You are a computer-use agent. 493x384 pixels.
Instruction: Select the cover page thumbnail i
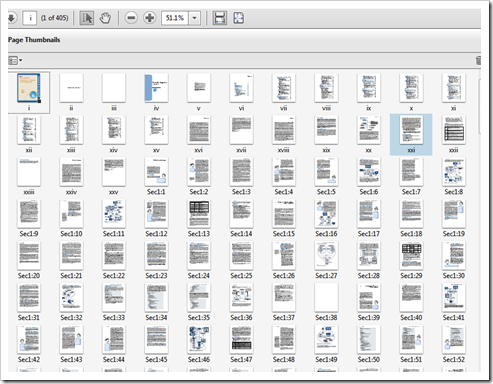point(29,88)
